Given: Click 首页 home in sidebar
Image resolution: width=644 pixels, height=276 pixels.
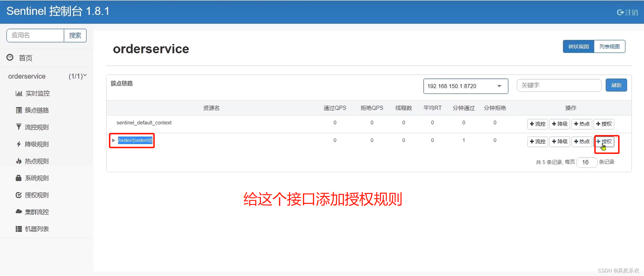Looking at the screenshot, I should pos(25,58).
